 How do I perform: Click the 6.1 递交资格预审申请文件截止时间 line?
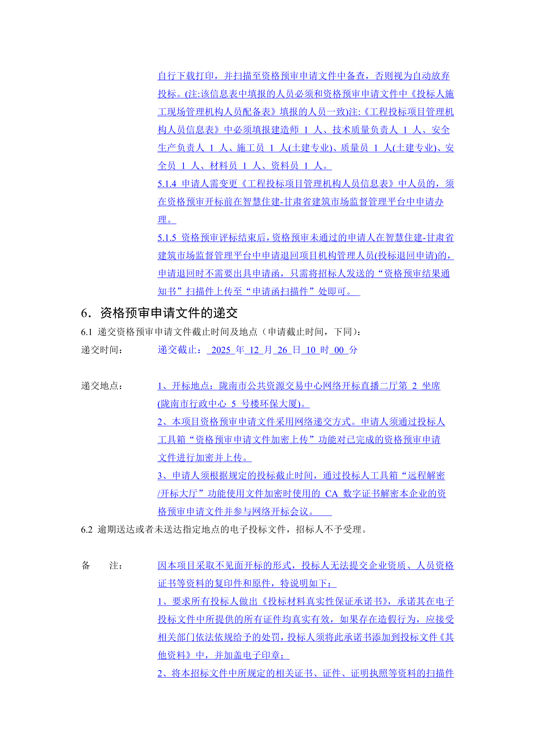(221, 332)
